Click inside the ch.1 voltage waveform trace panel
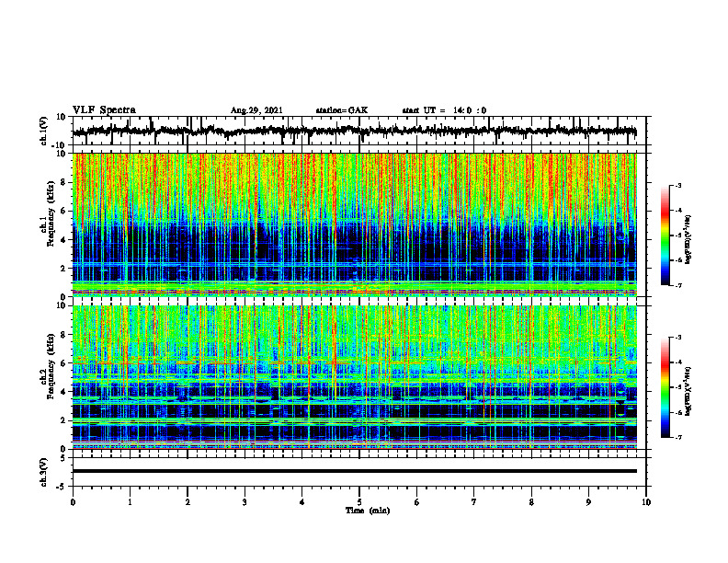The image size is (728, 563). pos(358,131)
